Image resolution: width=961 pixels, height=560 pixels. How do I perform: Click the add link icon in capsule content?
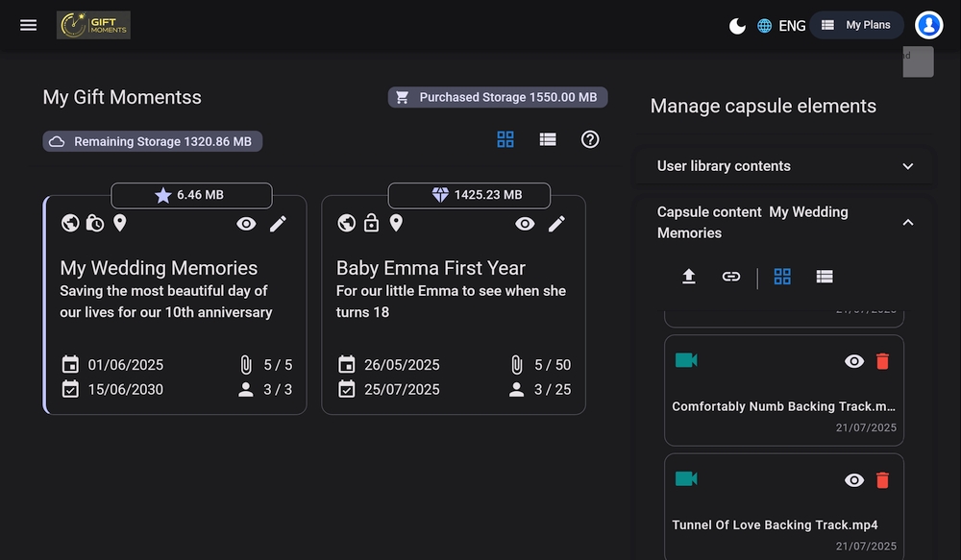pos(731,277)
